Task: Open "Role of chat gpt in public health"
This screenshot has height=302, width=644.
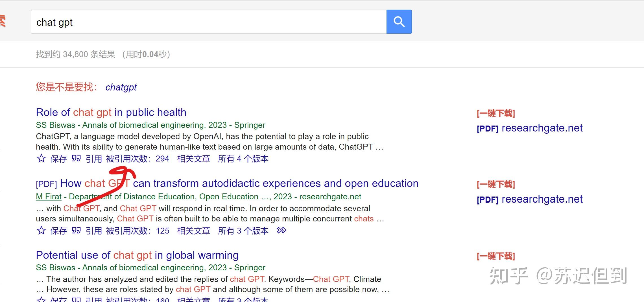Action: coord(111,113)
